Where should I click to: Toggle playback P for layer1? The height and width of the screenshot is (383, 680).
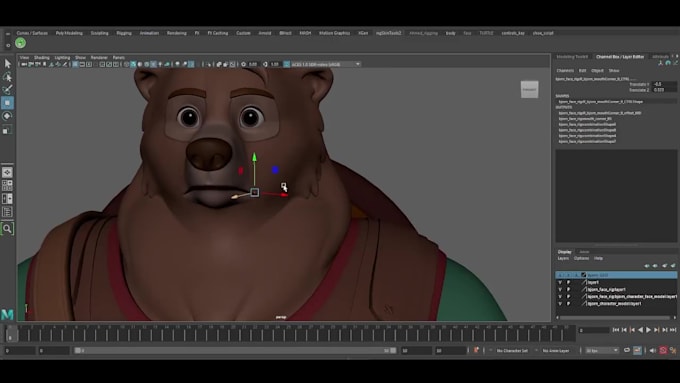coord(569,282)
